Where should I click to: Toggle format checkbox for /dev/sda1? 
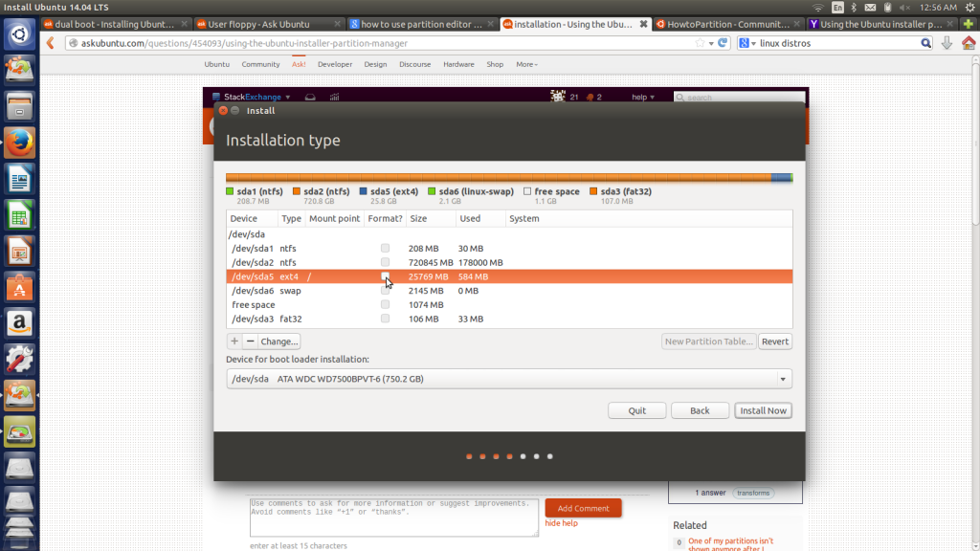tap(385, 249)
